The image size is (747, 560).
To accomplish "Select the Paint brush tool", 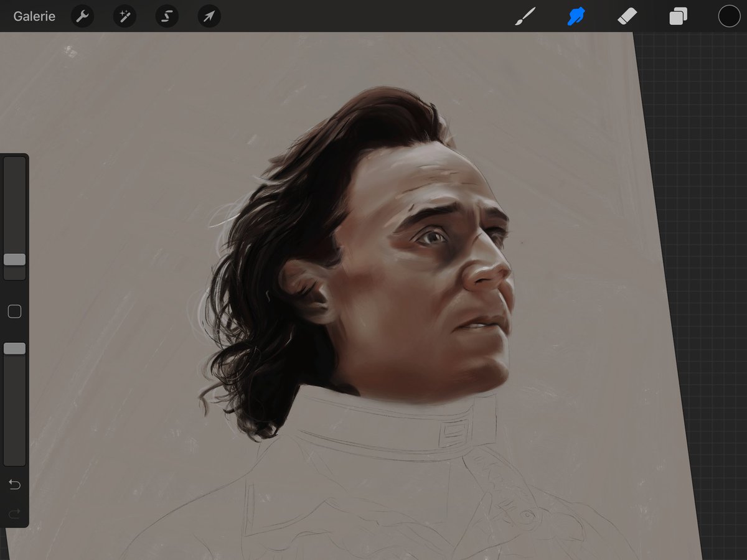I will (525, 16).
